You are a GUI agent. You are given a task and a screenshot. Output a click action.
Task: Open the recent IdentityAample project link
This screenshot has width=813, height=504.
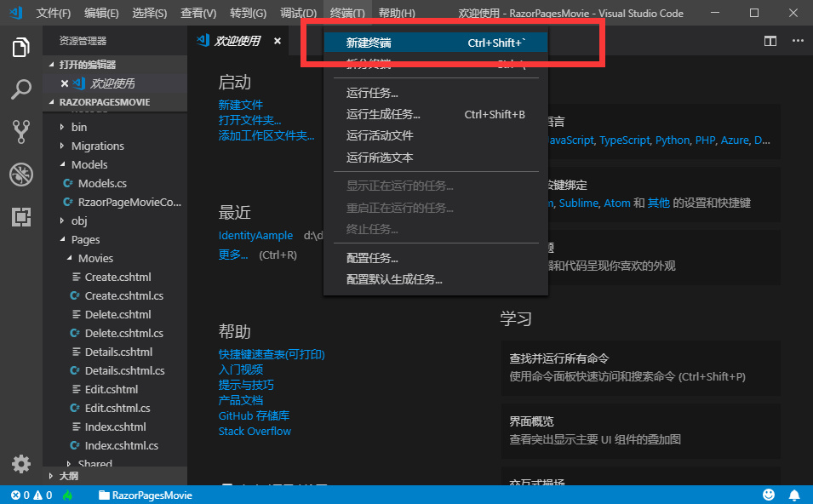[x=255, y=236]
